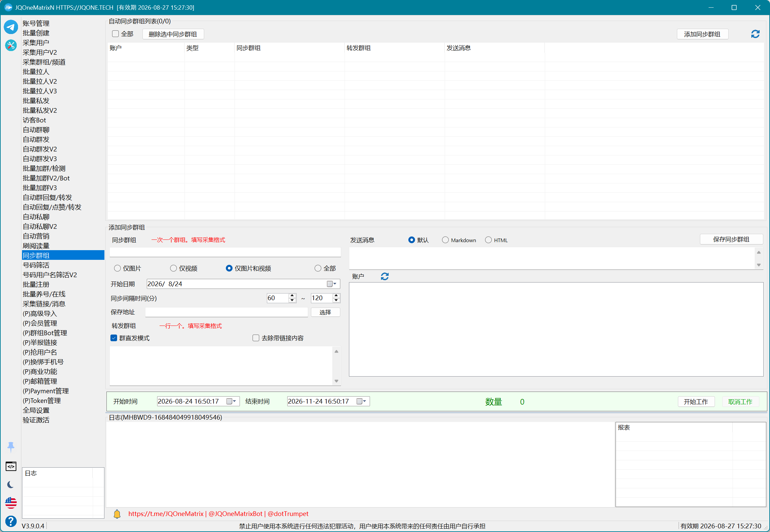Toggle dark mode moon icon
The image size is (770, 532).
(x=11, y=484)
